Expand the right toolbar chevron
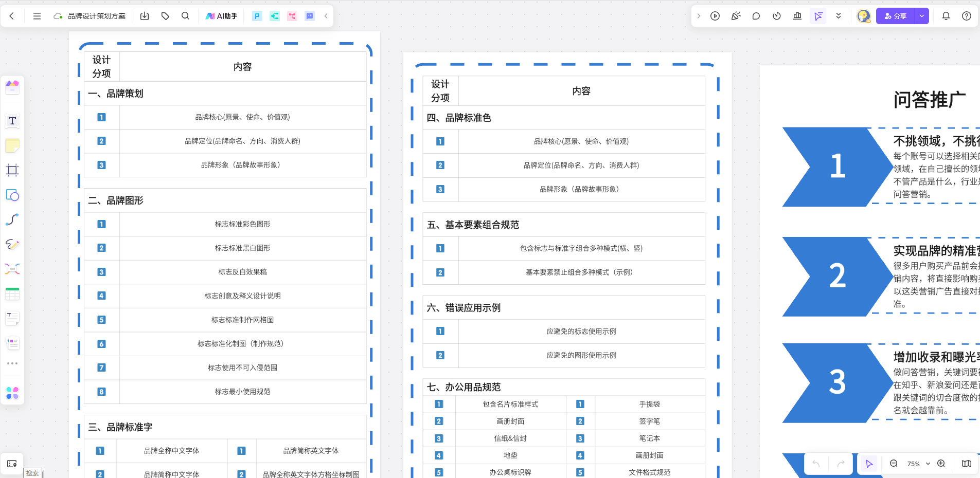The height and width of the screenshot is (478, 980). coord(699,16)
